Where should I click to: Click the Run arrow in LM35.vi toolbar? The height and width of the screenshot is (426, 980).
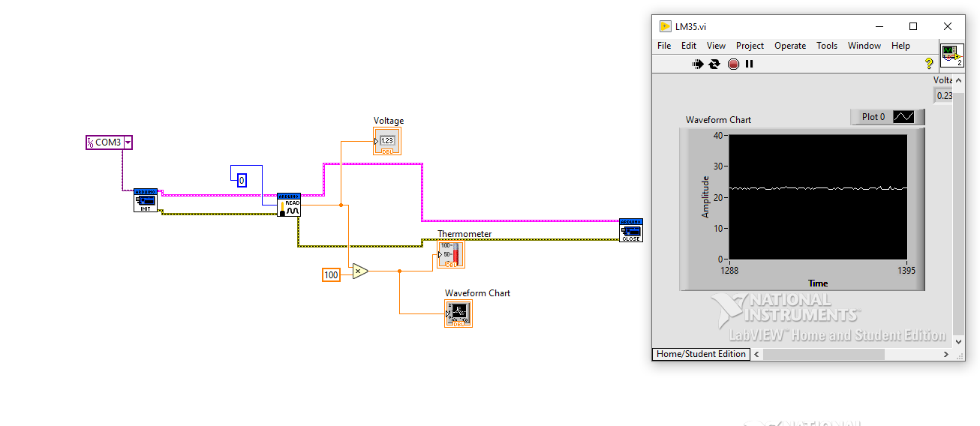point(698,64)
